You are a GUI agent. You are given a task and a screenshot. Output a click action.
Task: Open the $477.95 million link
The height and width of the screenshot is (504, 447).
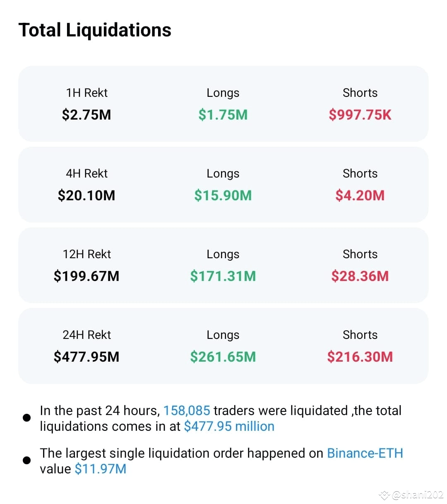coord(229,426)
